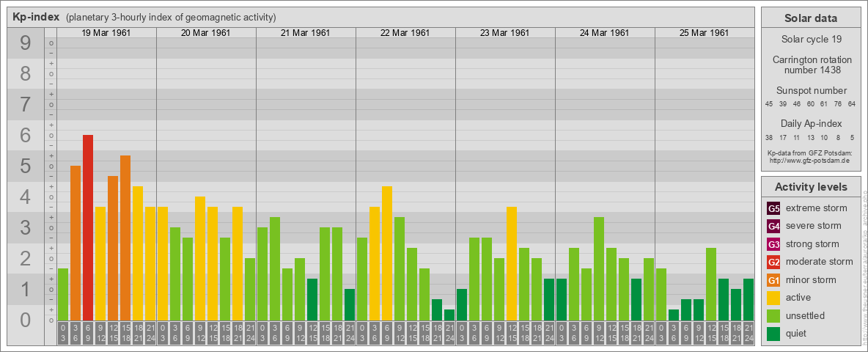Viewport: 868px width, 352px height.
Task: Click the '20 Mar 1961' date header
Action: [x=206, y=33]
